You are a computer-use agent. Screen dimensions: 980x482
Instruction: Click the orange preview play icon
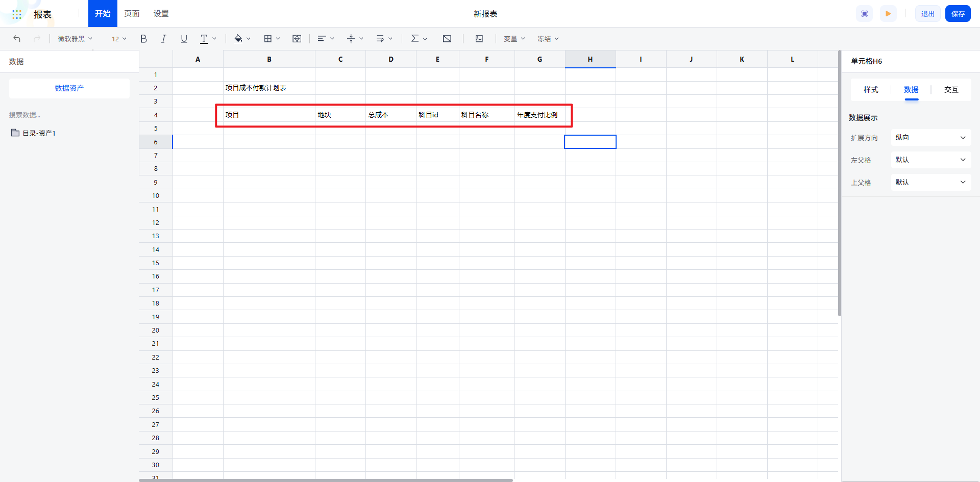pos(888,14)
